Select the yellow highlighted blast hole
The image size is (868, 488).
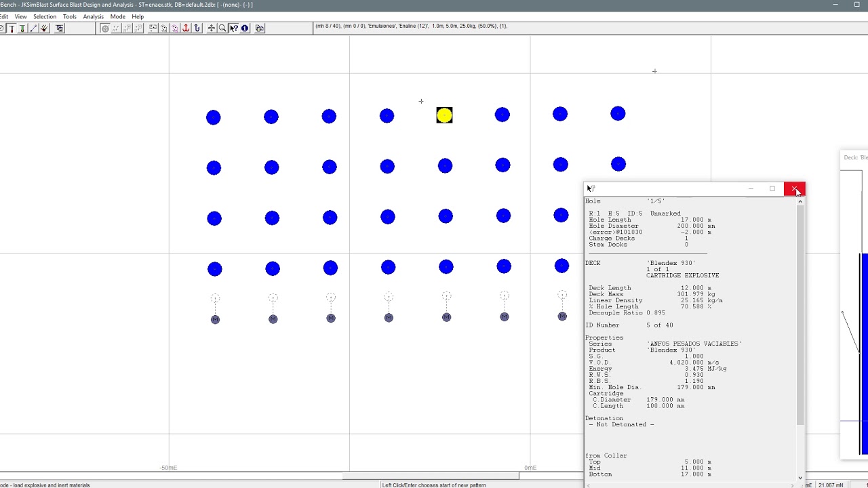(x=444, y=115)
